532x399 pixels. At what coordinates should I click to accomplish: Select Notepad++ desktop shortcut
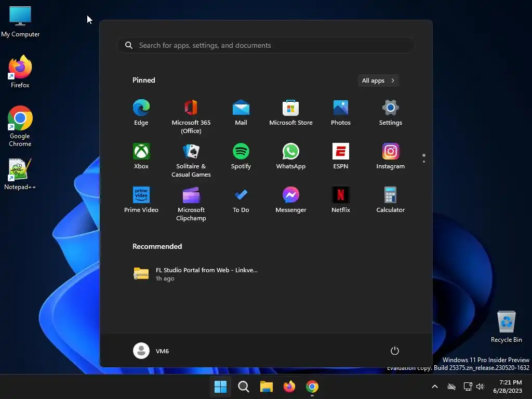click(x=20, y=174)
